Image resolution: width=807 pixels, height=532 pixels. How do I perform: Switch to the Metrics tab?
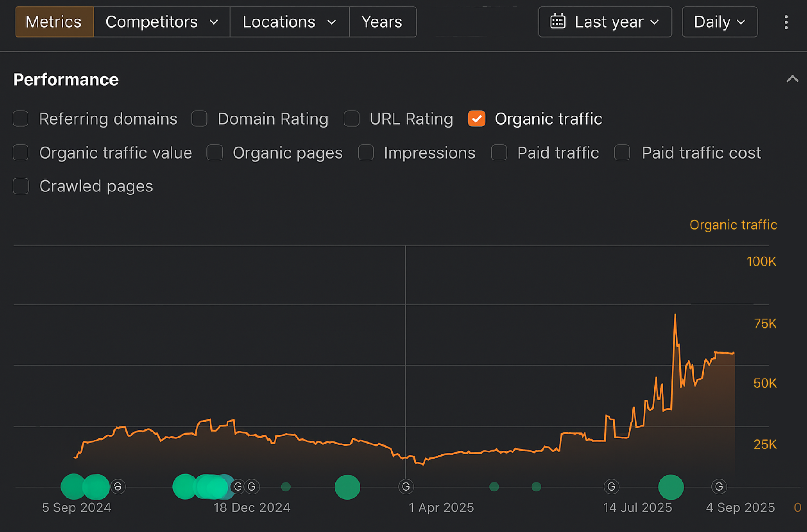(54, 22)
